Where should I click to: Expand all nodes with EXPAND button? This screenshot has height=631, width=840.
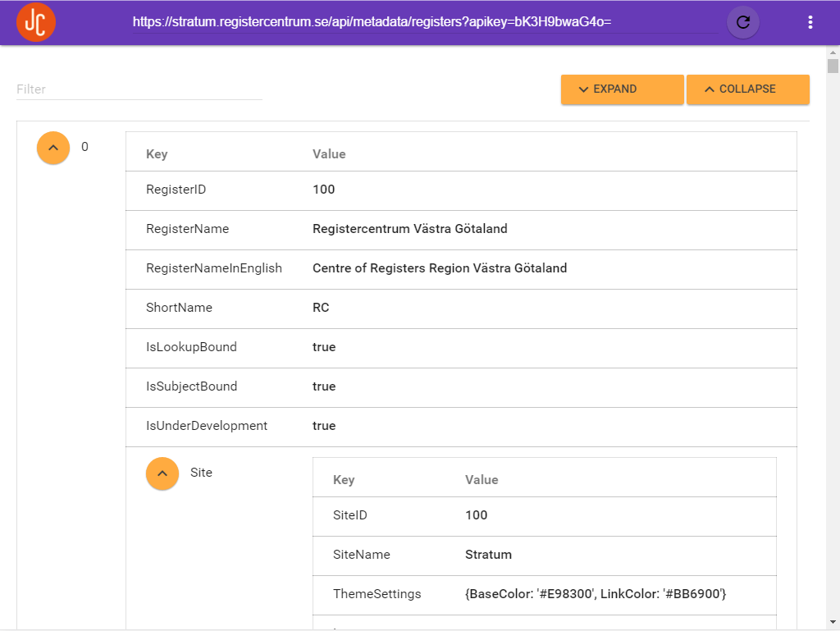click(x=622, y=89)
